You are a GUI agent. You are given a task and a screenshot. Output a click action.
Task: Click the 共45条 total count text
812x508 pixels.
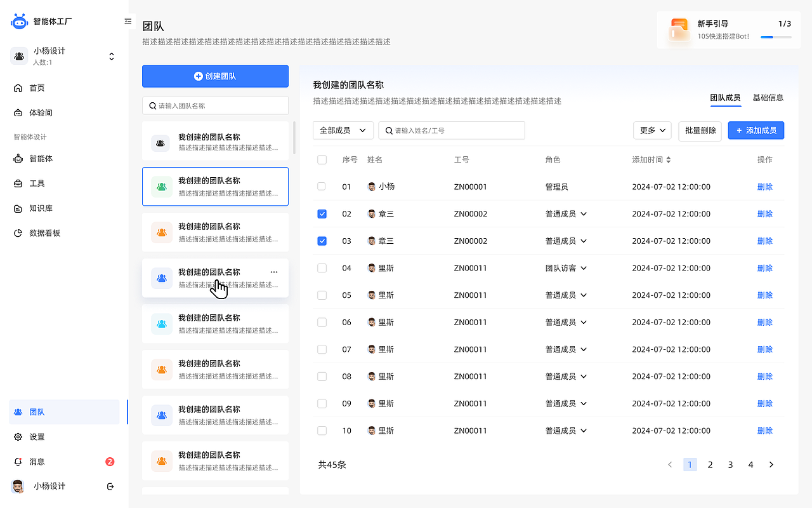pyautogui.click(x=332, y=465)
